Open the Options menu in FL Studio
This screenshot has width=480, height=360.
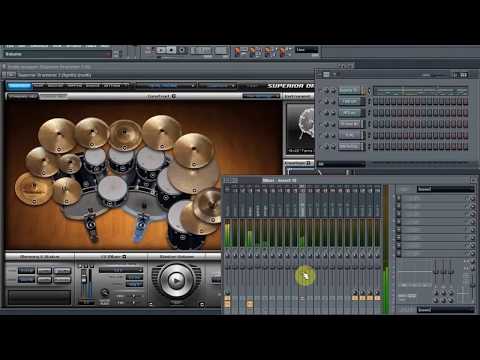tap(74, 46)
